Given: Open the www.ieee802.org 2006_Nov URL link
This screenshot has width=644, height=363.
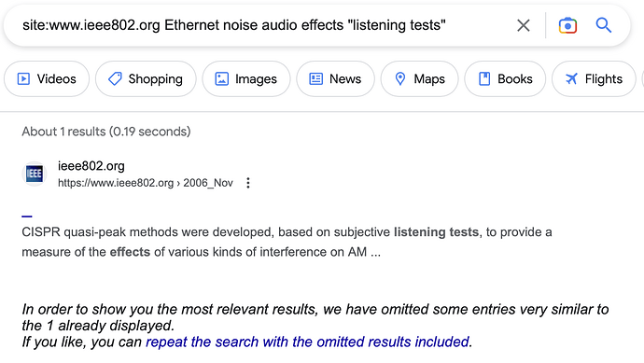Looking at the screenshot, I should [146, 183].
